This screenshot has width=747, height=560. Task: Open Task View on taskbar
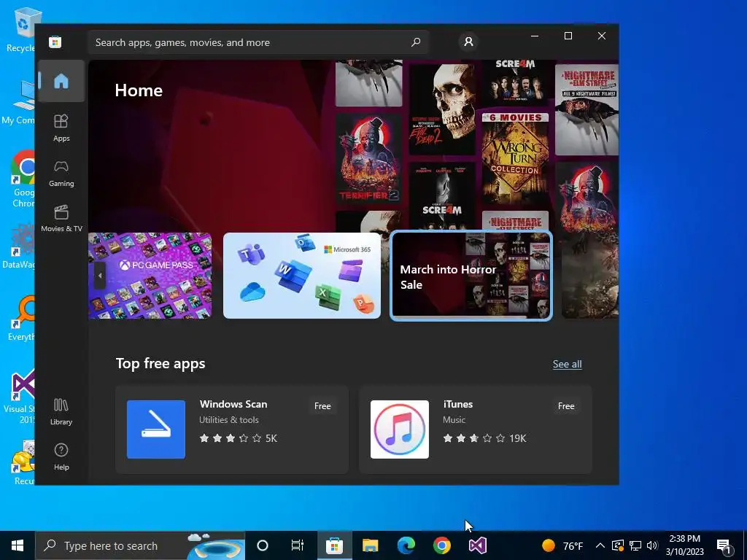[x=298, y=545]
